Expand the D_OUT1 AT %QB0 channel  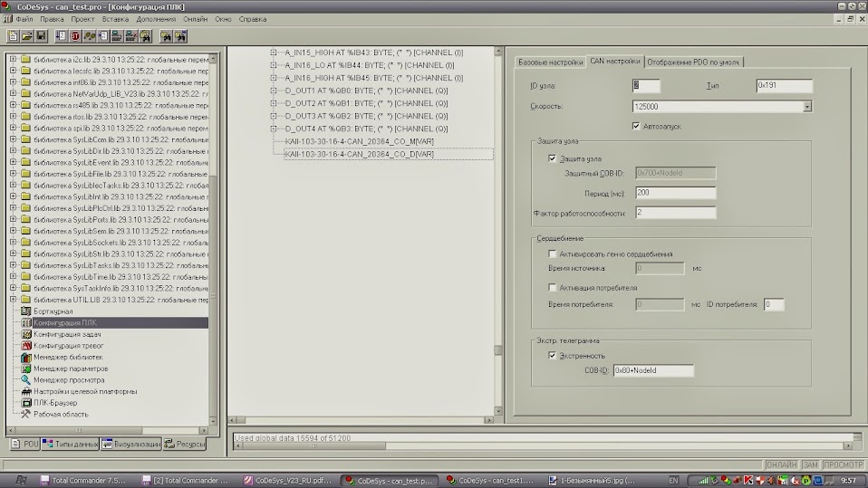[274, 91]
